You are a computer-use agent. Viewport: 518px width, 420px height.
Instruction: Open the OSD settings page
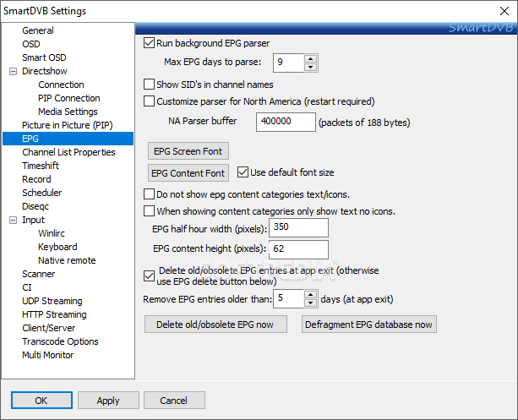click(x=31, y=44)
